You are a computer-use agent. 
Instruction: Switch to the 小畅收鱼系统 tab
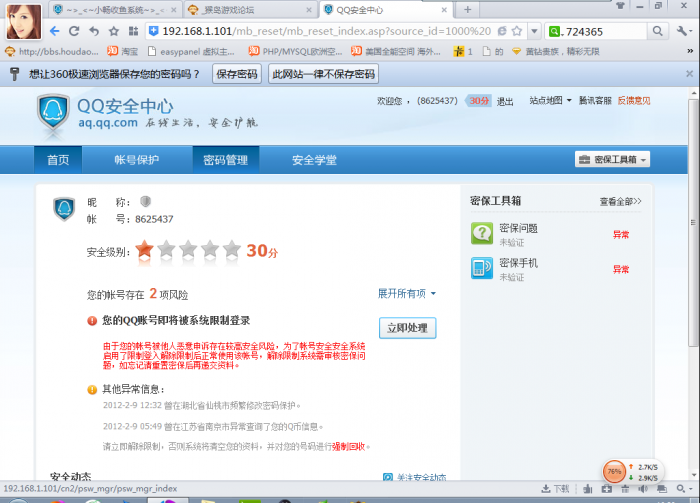coord(115,10)
